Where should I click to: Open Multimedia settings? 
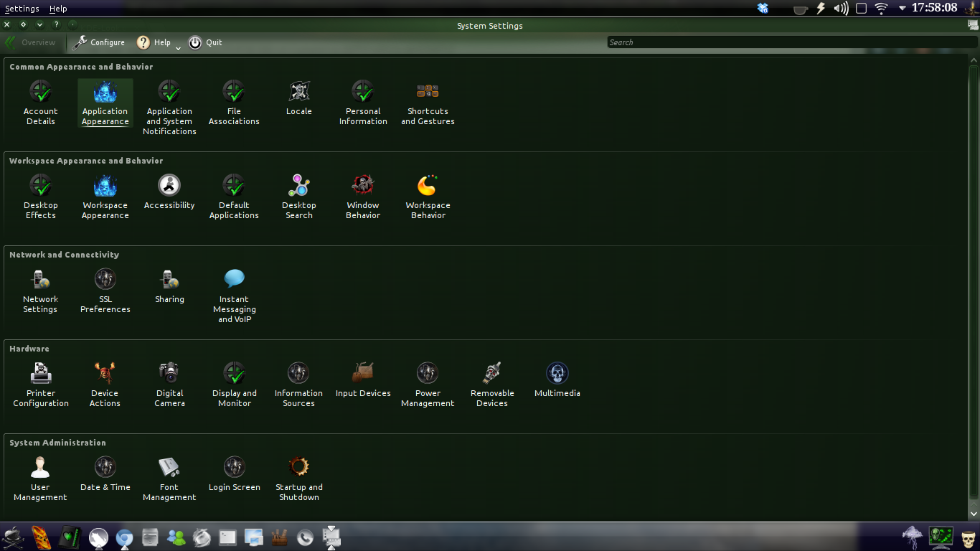(557, 380)
